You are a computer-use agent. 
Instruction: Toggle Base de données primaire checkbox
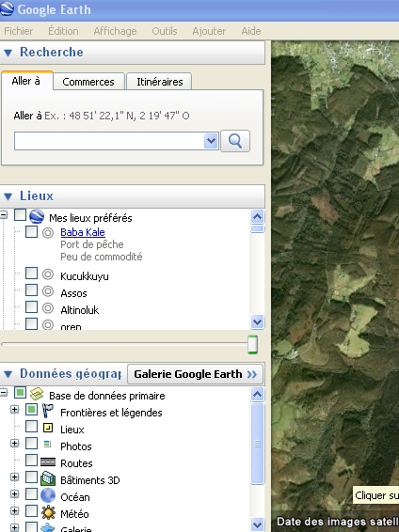click(x=21, y=393)
